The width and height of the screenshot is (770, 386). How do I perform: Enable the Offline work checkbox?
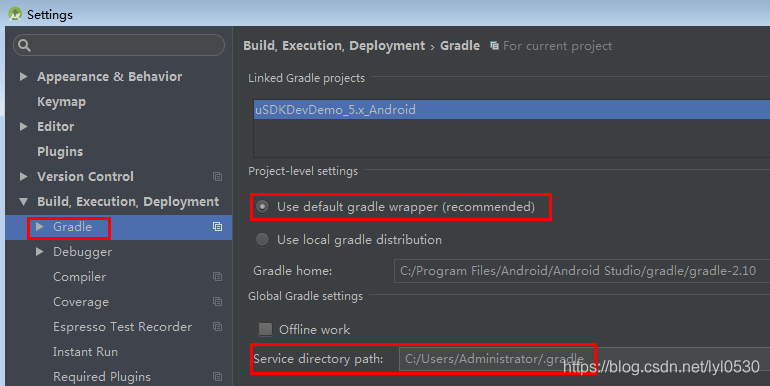pyautogui.click(x=265, y=329)
